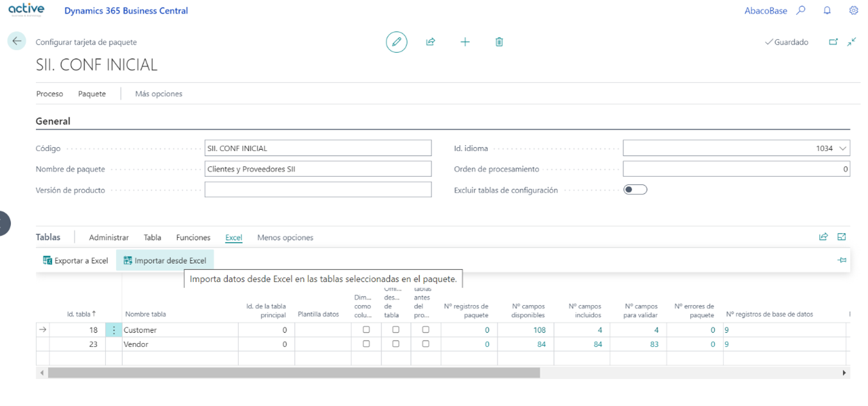
Task: Check Dim. como columnas for Customer
Action: (x=366, y=330)
